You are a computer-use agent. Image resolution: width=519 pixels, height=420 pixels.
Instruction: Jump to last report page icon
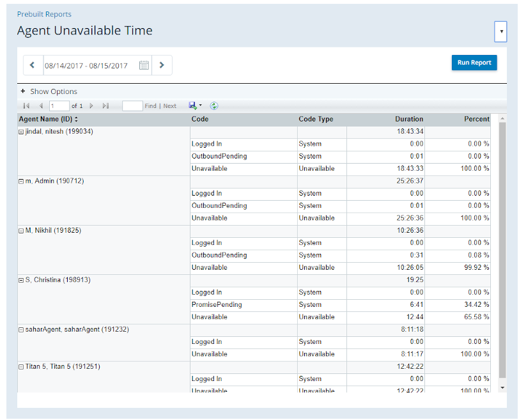(105, 106)
